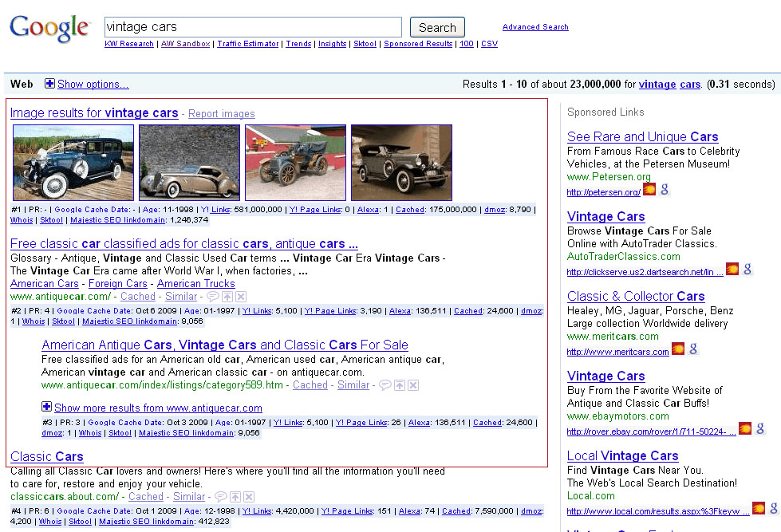Click the comment bubble icon for classiccars.about.com result
The image size is (781, 532).
pyautogui.click(x=222, y=497)
